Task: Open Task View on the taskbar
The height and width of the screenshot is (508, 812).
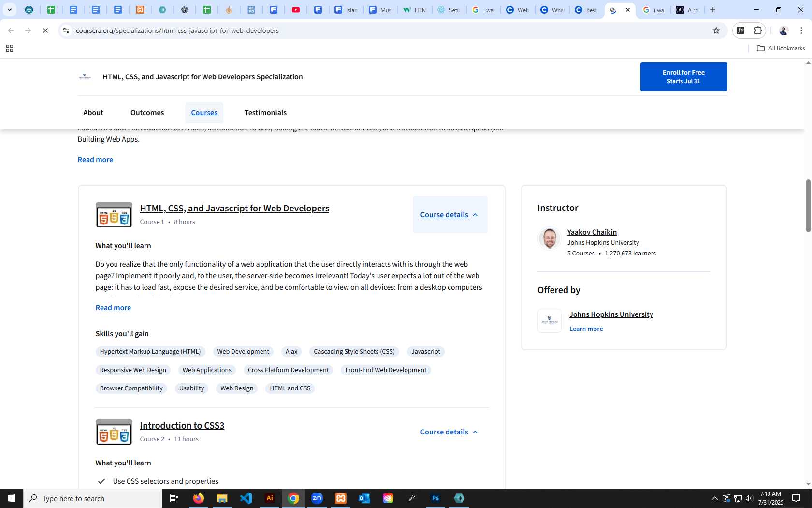Action: pyautogui.click(x=174, y=498)
